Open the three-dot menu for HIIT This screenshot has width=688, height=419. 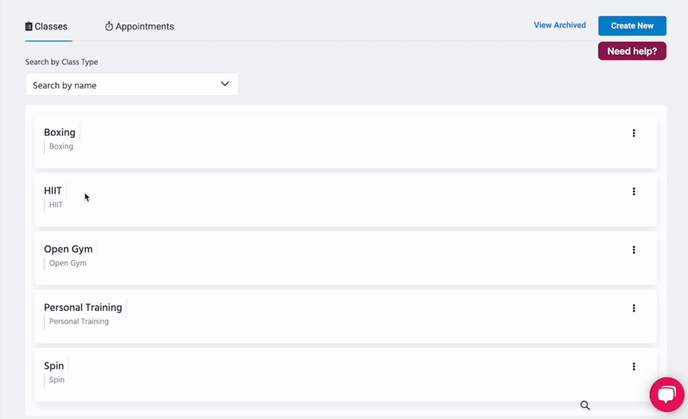[x=633, y=192]
